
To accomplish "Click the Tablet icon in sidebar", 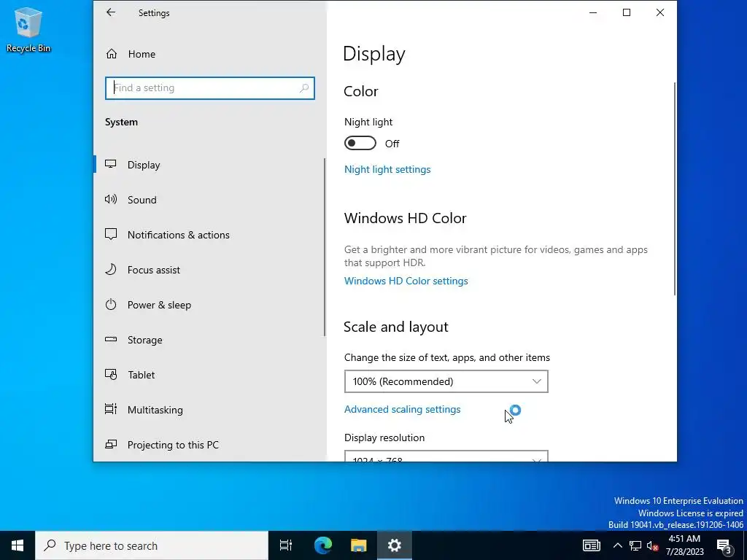I will [x=111, y=374].
